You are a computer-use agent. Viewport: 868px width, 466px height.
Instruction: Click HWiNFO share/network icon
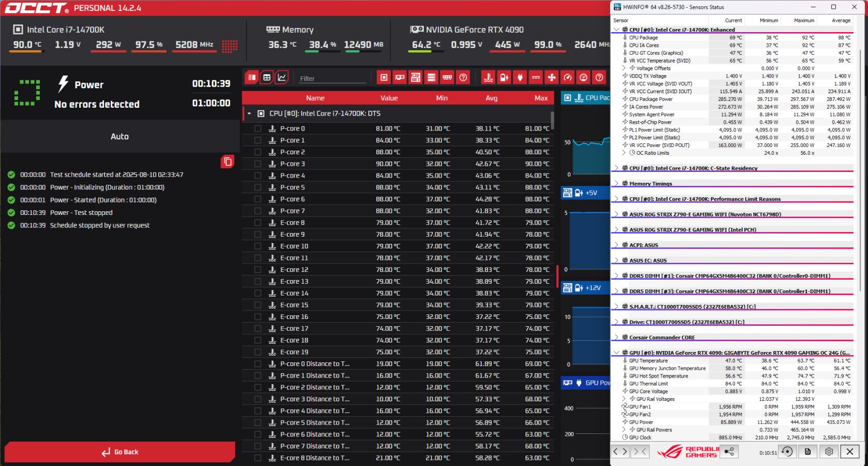coord(729,452)
